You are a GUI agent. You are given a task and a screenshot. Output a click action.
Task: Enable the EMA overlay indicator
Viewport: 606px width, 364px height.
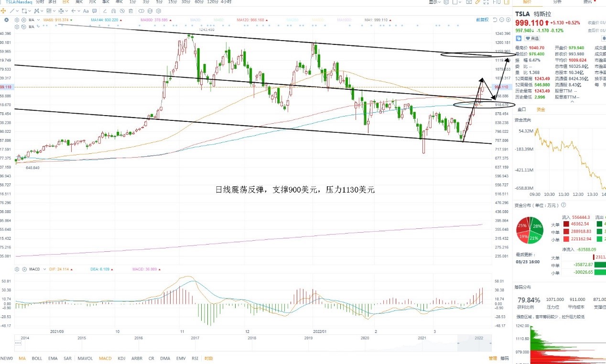(x=53, y=358)
